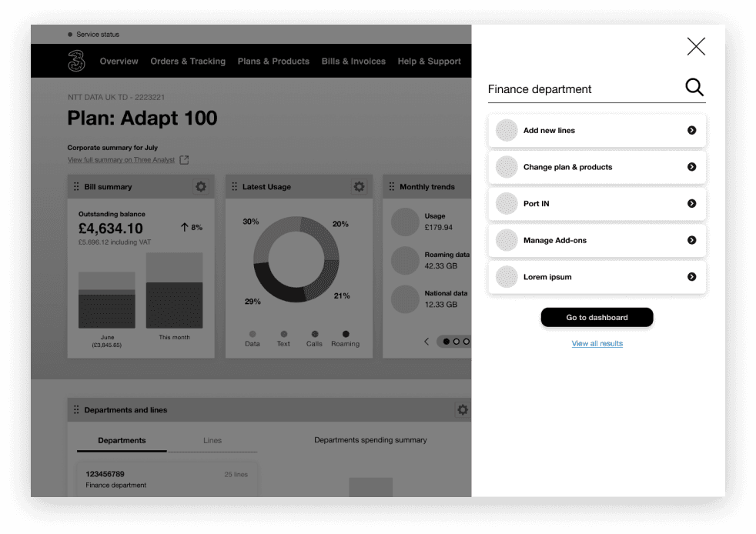756x534 pixels.
Task: Click the National data circle icon
Action: tap(405, 299)
